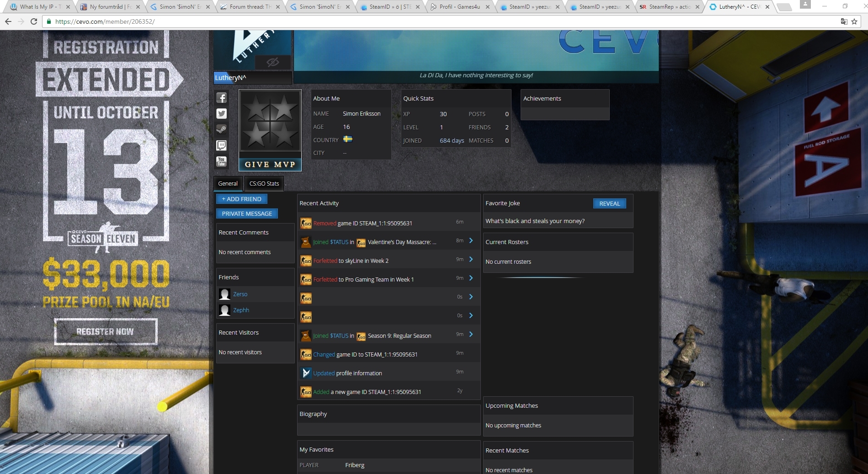Open the YouTube channel icon

(221, 161)
